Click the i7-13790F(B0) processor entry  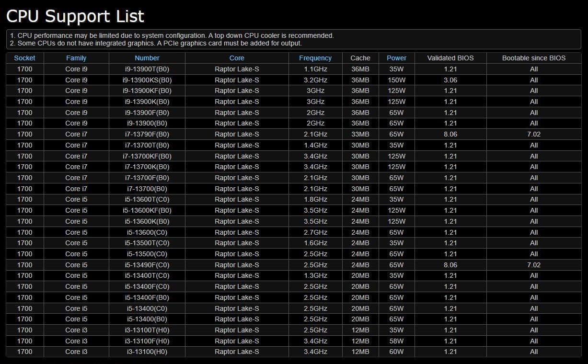click(x=147, y=134)
